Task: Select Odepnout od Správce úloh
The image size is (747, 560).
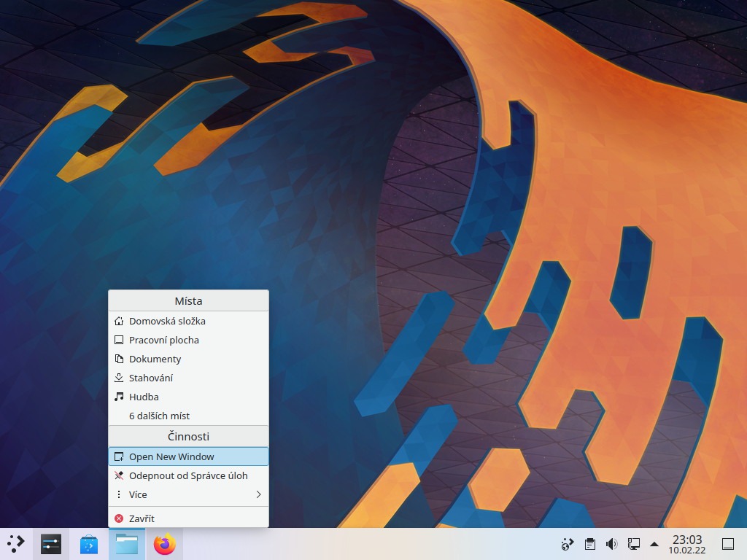Action: [x=189, y=475]
